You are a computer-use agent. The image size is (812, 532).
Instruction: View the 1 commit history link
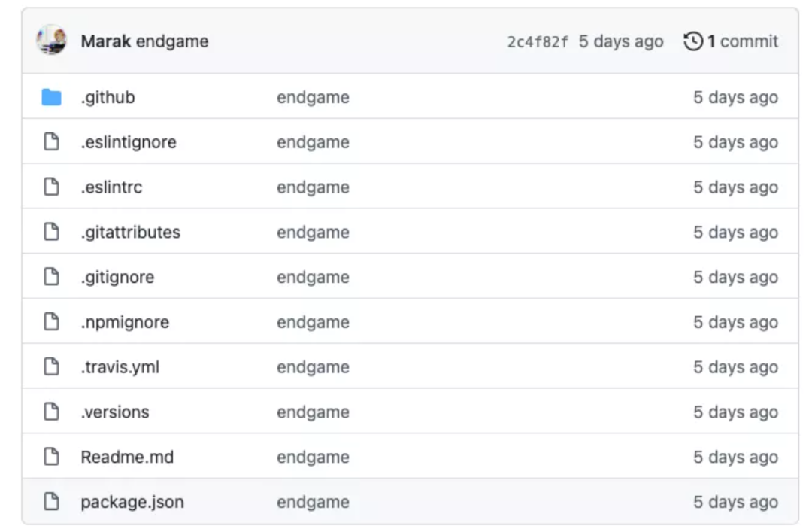pos(742,41)
